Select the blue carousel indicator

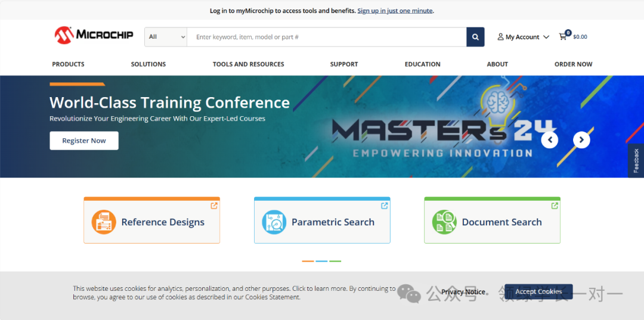[321, 261]
